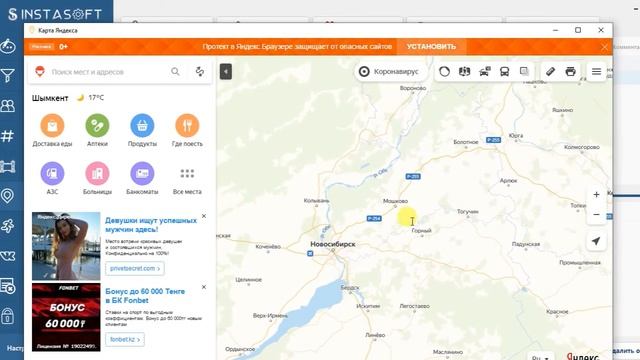Image resolution: width=640 pixels, height=360 pixels.
Task: Collapse the left search panel
Action: pos(226,71)
